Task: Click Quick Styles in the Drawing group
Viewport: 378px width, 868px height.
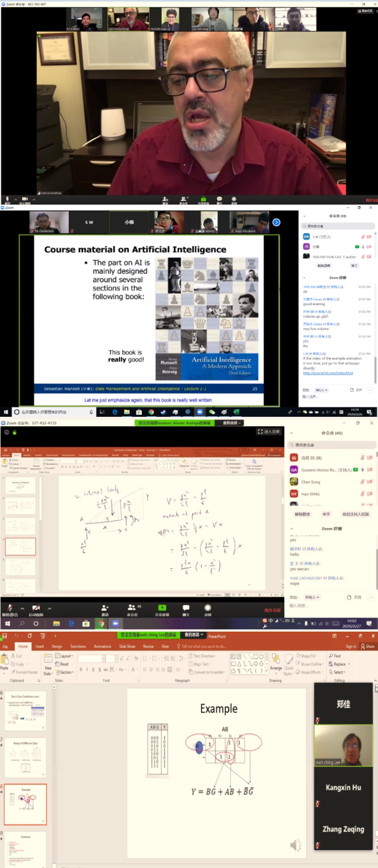Action: pyautogui.click(x=289, y=665)
